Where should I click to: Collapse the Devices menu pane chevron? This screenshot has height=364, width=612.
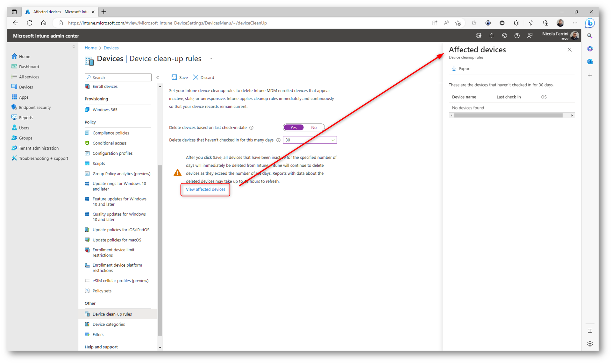point(158,78)
